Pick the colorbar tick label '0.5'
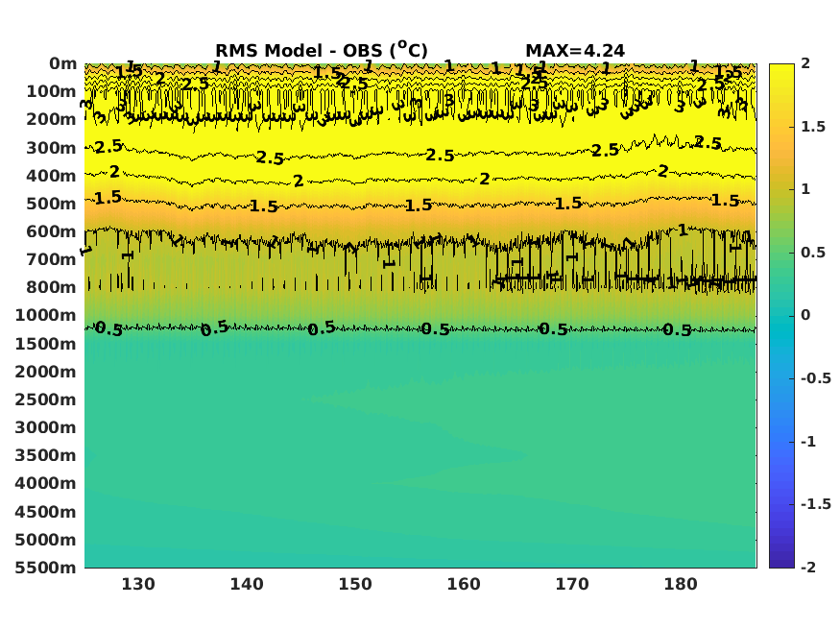Viewport: 840px width, 630px height. 813,253
